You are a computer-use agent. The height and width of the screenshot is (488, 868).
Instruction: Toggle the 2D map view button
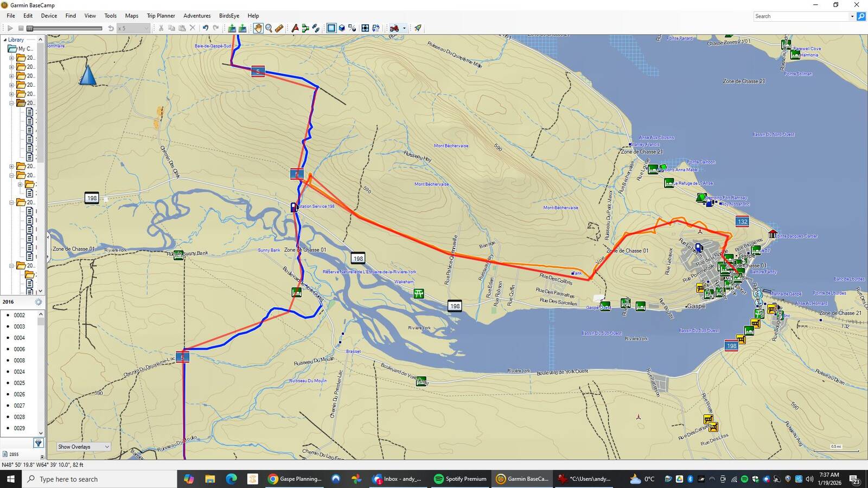[x=331, y=28]
